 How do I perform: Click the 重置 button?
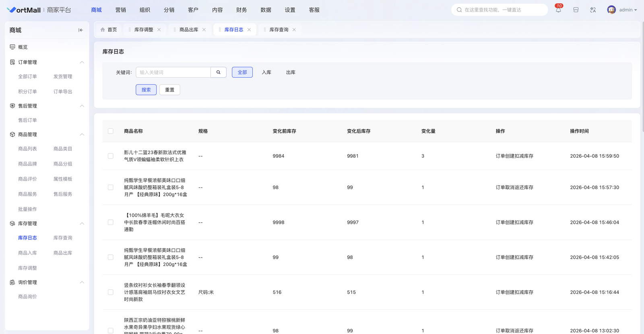click(x=170, y=90)
